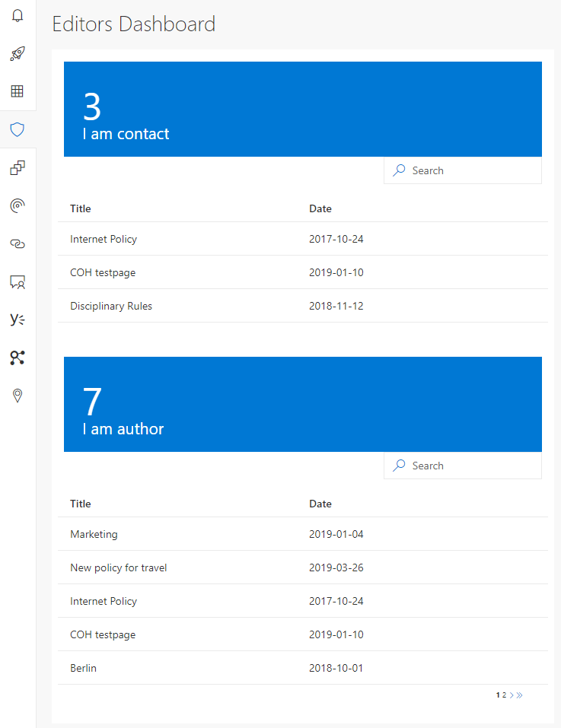Open the notifications bell icon
The width and height of the screenshot is (561, 728).
coord(18,15)
